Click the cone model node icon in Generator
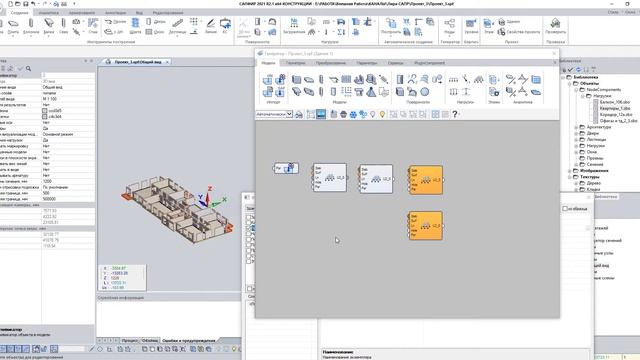This screenshot has height=360, width=640. (x=371, y=92)
